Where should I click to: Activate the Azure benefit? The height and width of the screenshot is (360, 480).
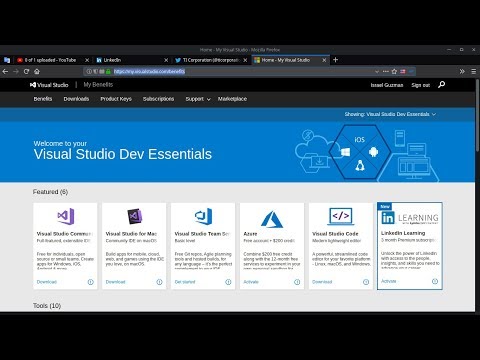click(251, 282)
